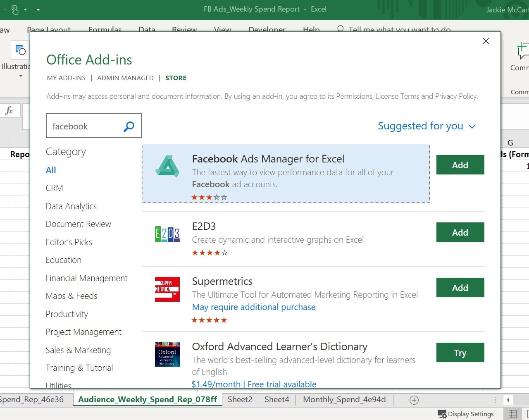This screenshot has width=529, height=420.
Task: Click the Supermetrics red logo icon
Action: coord(167,289)
